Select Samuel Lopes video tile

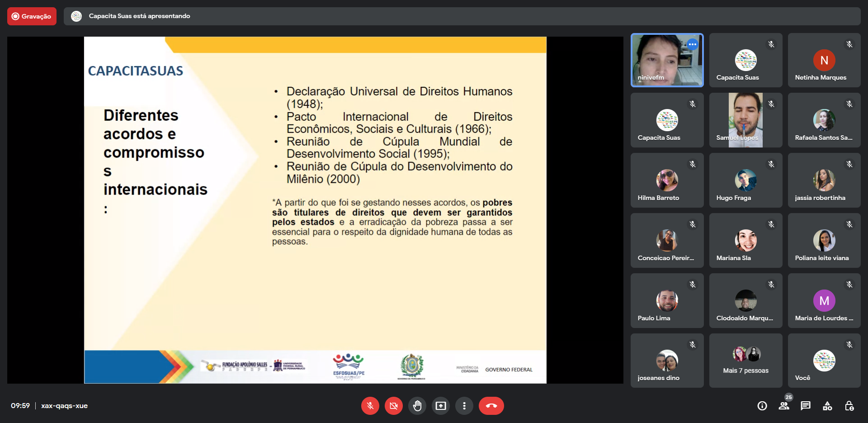point(745,120)
